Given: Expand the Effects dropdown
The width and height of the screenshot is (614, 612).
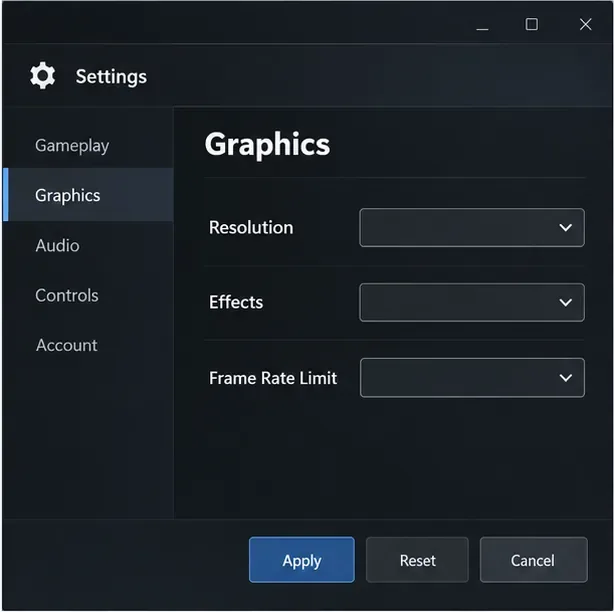Looking at the screenshot, I should [x=472, y=302].
